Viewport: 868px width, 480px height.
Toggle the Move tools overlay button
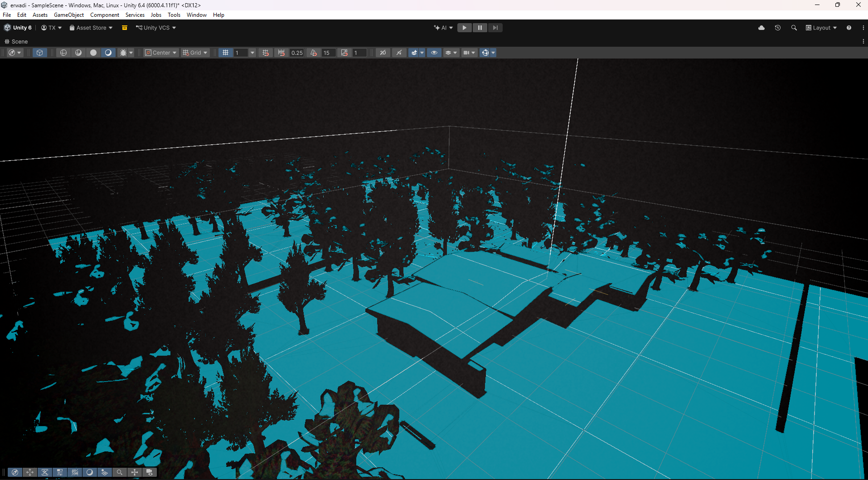30,472
